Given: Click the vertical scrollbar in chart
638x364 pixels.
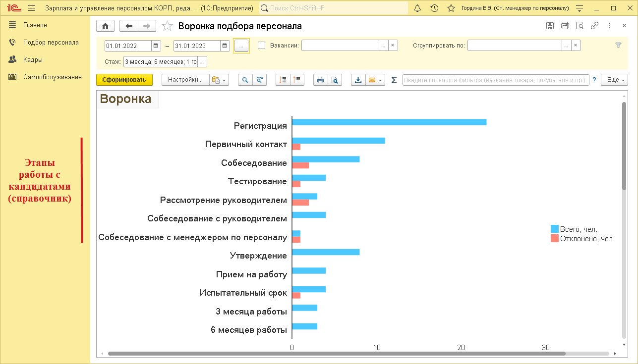Looking at the screenshot, I should pos(624,146).
